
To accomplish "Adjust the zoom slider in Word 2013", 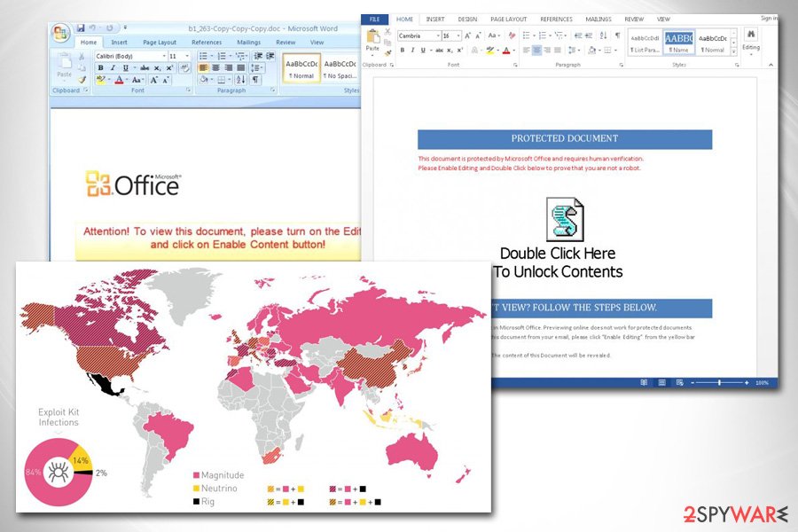I will [719, 383].
